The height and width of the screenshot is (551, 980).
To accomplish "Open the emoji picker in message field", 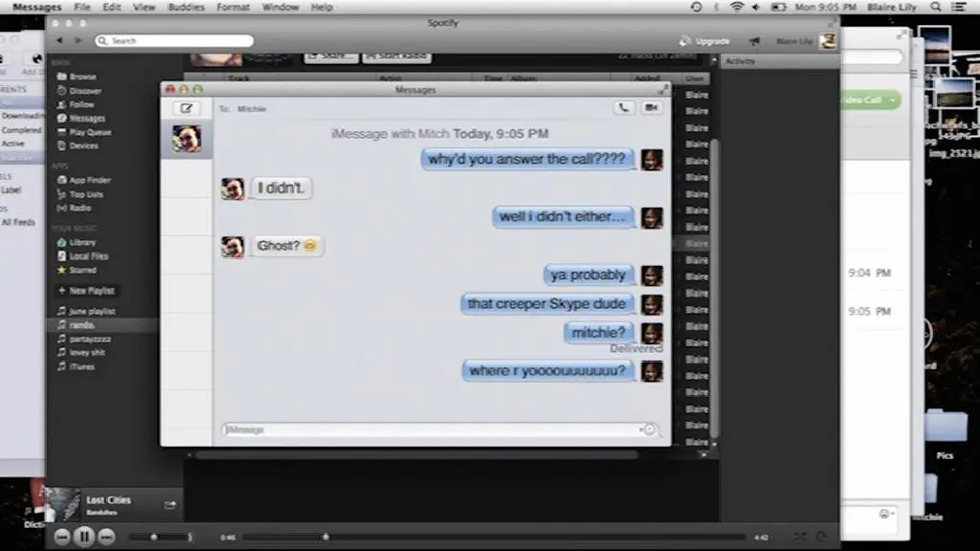I will (x=650, y=430).
